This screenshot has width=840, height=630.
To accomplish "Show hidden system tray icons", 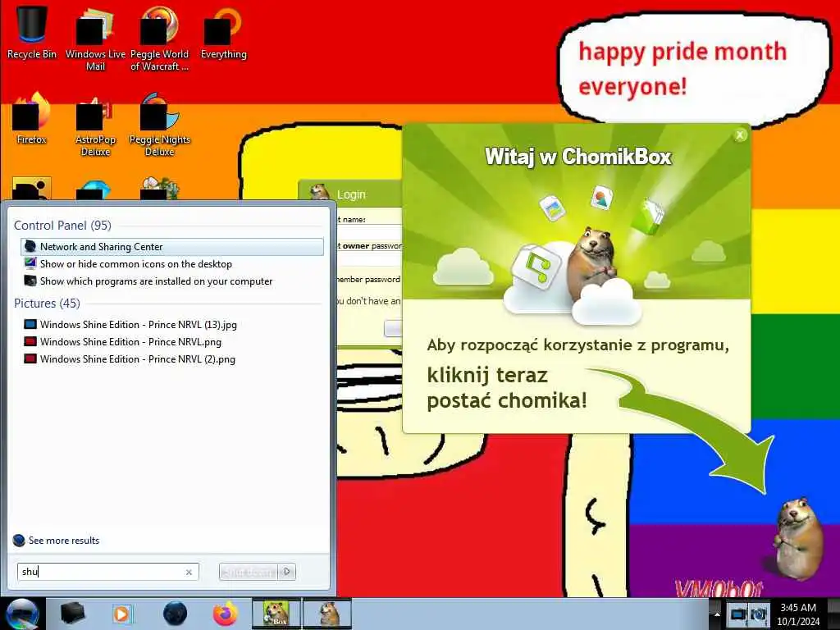I will pyautogui.click(x=717, y=614).
